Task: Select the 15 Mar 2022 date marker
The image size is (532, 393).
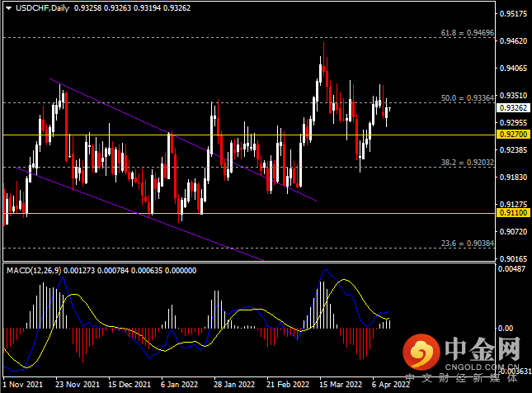Action: pos(341,385)
